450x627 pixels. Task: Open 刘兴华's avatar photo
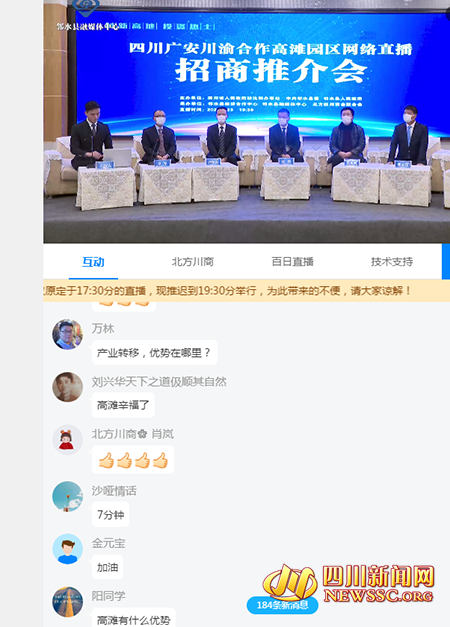tap(68, 387)
